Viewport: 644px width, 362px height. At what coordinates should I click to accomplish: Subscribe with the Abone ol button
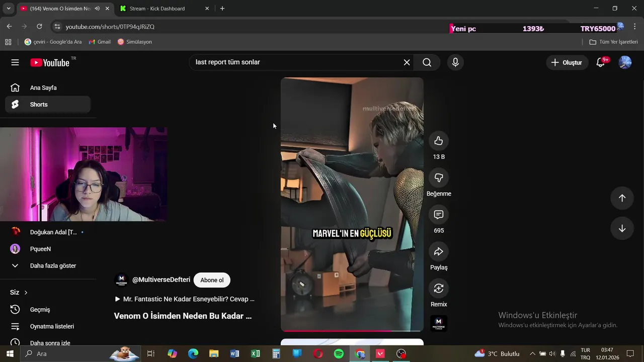(x=212, y=280)
